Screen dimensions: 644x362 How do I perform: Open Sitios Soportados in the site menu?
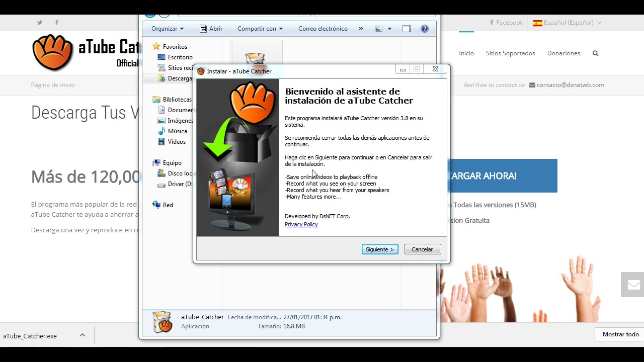click(510, 53)
